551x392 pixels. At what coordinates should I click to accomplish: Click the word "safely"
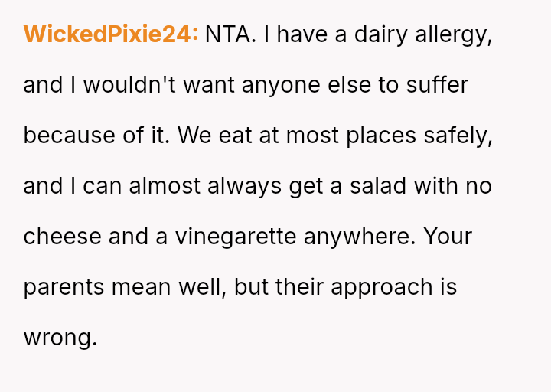tap(457, 136)
